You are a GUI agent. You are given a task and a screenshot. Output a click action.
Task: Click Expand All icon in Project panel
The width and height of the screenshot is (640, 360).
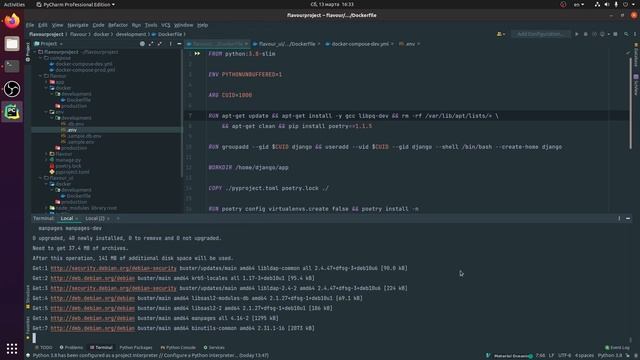151,44
